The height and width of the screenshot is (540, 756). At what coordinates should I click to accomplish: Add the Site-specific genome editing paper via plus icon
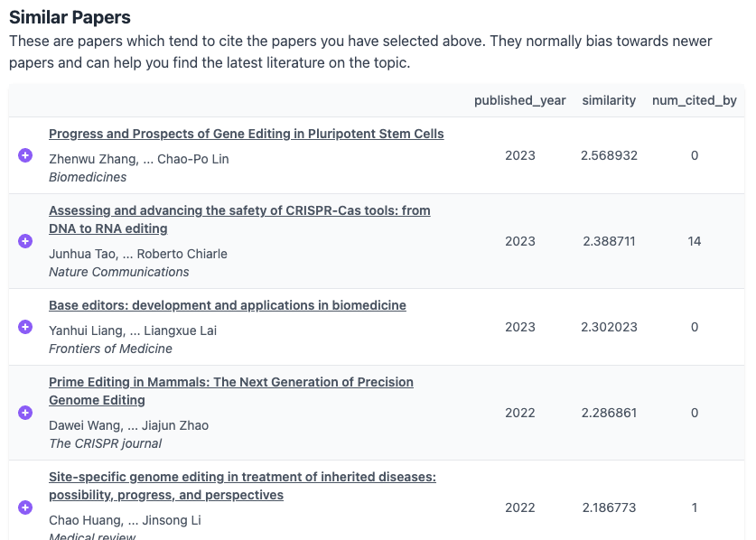24,507
